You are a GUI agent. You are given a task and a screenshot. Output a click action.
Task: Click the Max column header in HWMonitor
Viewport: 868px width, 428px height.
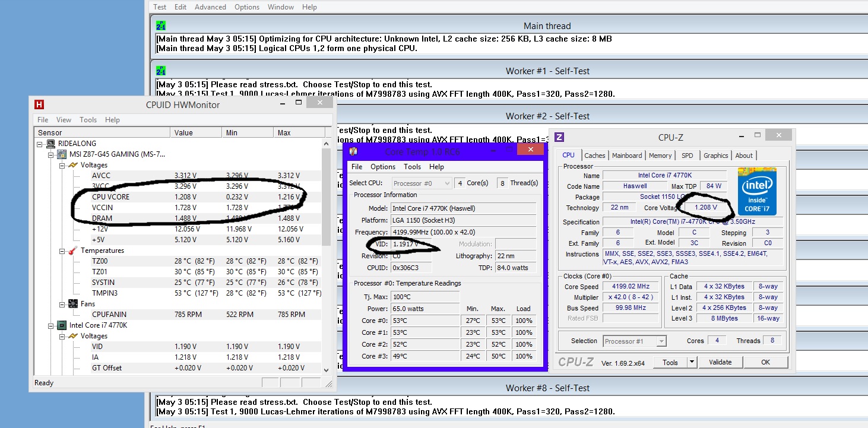click(299, 132)
